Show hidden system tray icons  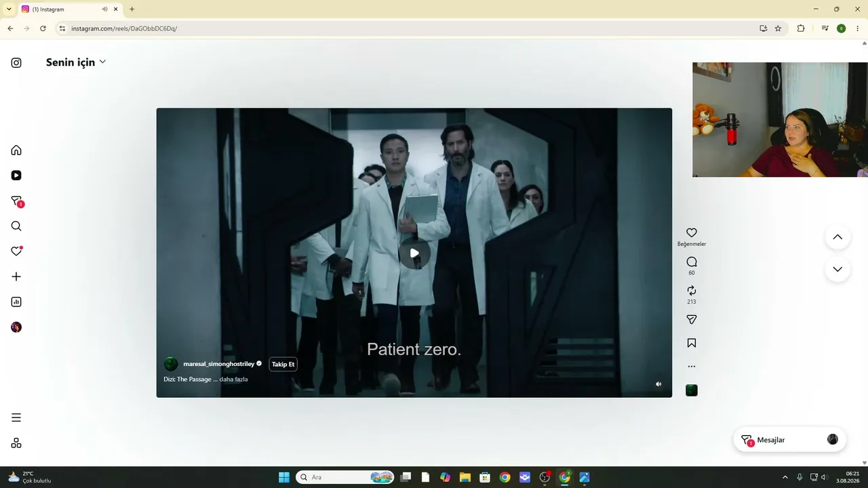(785, 477)
